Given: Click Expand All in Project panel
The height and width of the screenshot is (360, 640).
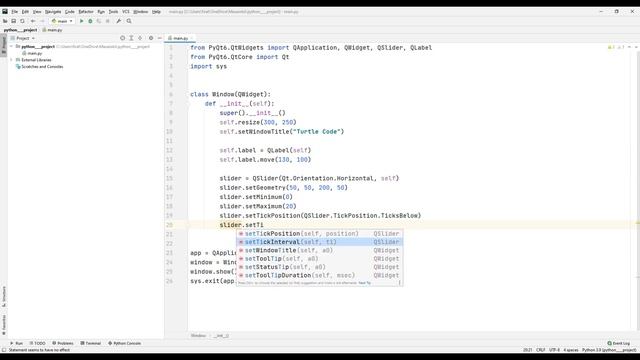Looking at the screenshot, I should [x=131, y=38].
